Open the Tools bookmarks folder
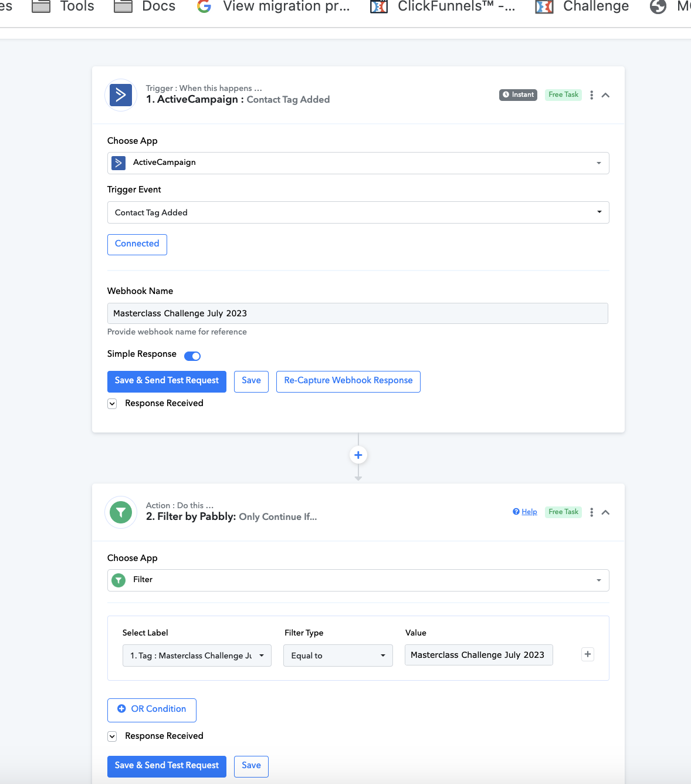The height and width of the screenshot is (784, 691). click(63, 6)
